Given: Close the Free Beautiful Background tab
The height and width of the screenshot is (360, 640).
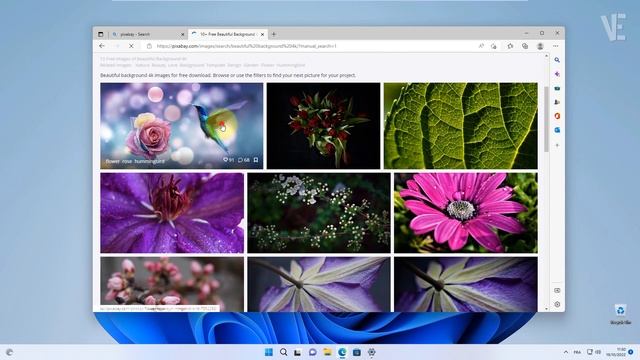Looking at the screenshot, I should 262,34.
